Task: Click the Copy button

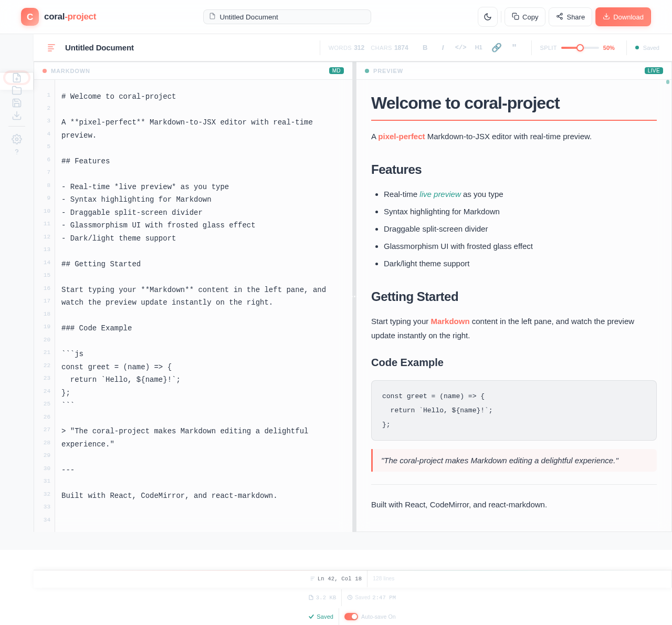Action: coord(525,17)
